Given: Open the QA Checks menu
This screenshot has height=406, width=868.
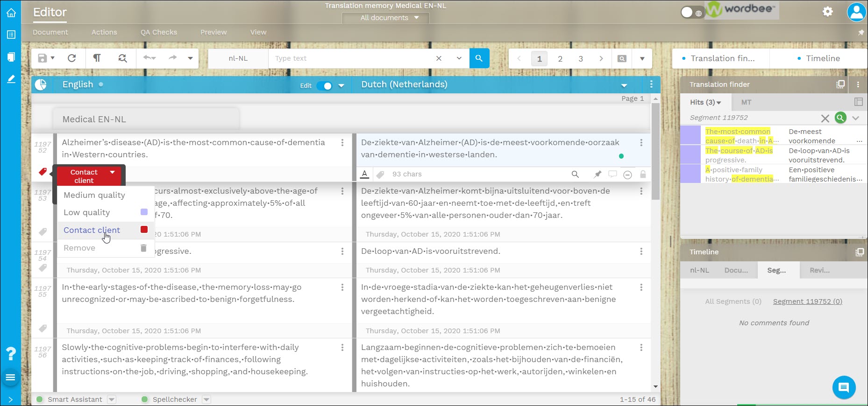Looking at the screenshot, I should tap(158, 32).
